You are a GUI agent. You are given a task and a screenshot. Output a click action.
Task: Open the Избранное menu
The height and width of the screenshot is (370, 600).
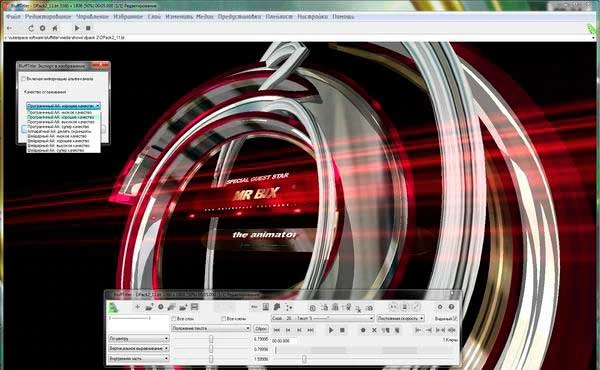(x=128, y=16)
